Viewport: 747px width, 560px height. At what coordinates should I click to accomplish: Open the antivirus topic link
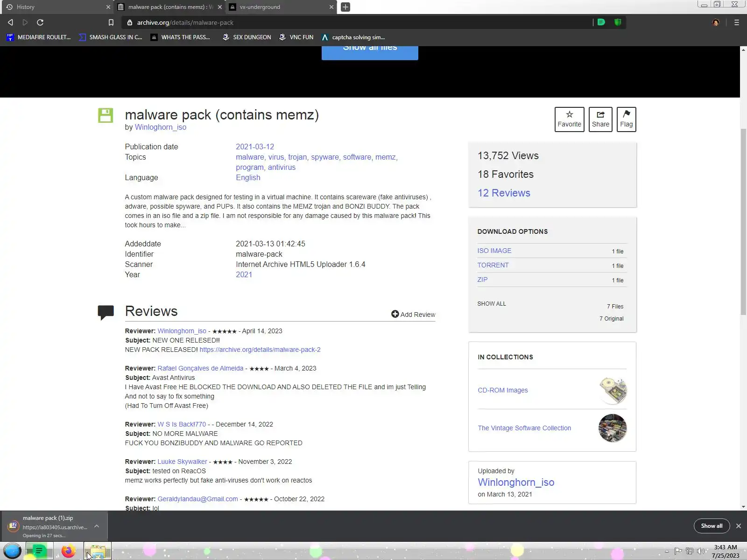click(282, 167)
